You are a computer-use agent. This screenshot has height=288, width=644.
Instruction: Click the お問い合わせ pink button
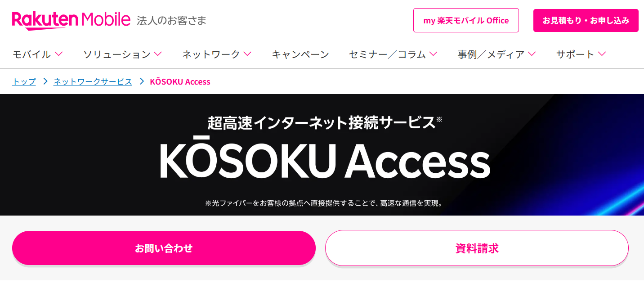coord(164,248)
